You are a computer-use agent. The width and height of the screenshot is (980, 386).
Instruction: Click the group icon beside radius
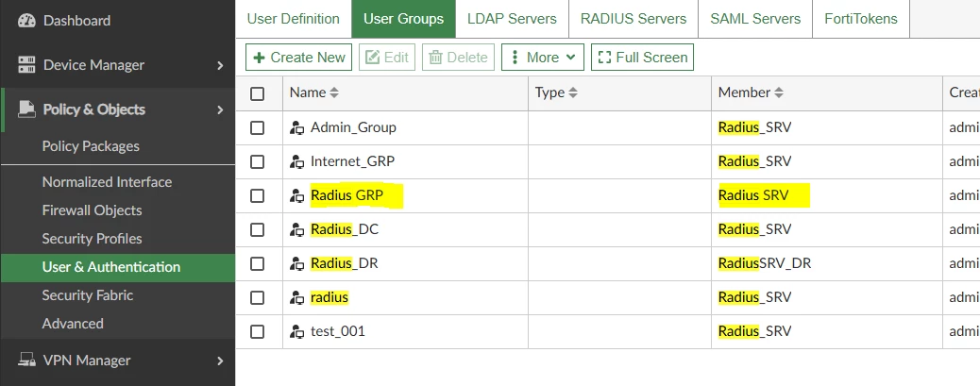tap(296, 298)
